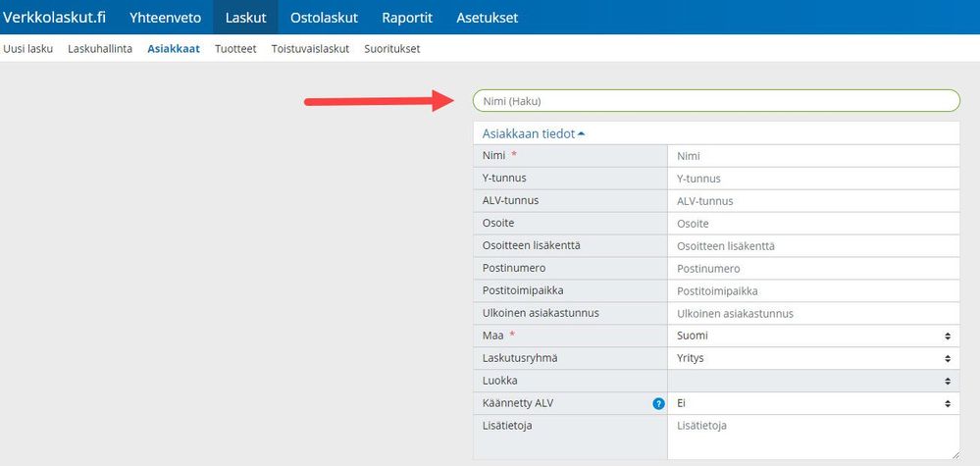Click the Käännetty ALV help icon

(x=659, y=403)
